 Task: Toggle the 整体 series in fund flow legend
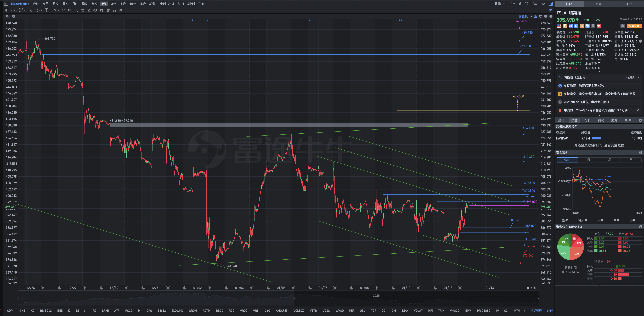(x=563, y=220)
